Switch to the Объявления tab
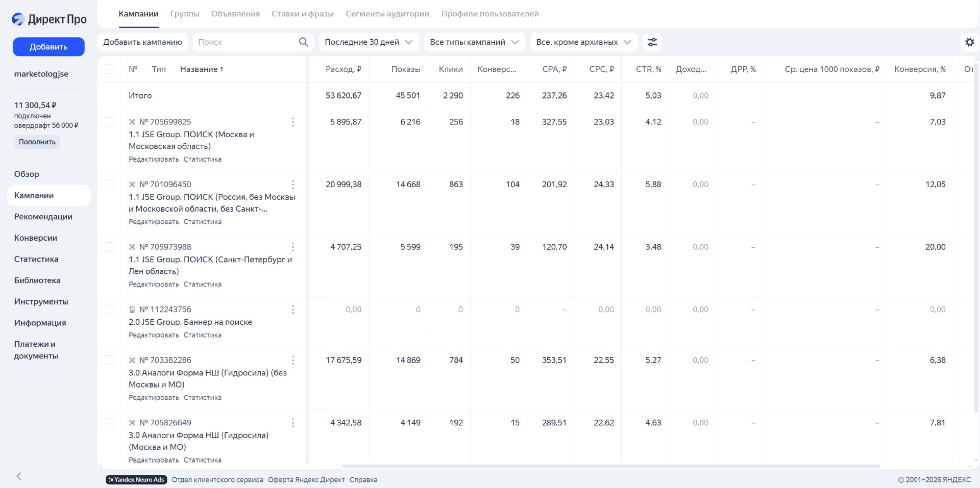The height and width of the screenshot is (488, 980). [x=235, y=14]
